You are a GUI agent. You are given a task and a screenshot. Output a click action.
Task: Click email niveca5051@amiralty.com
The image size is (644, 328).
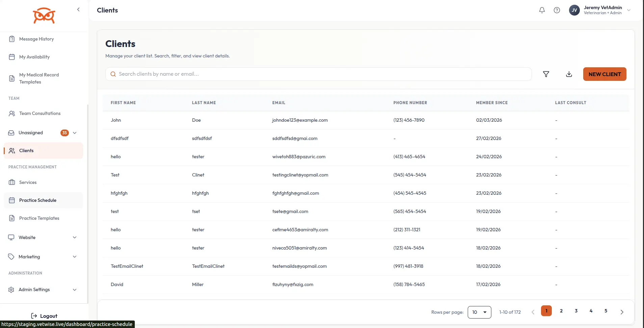pyautogui.click(x=300, y=248)
